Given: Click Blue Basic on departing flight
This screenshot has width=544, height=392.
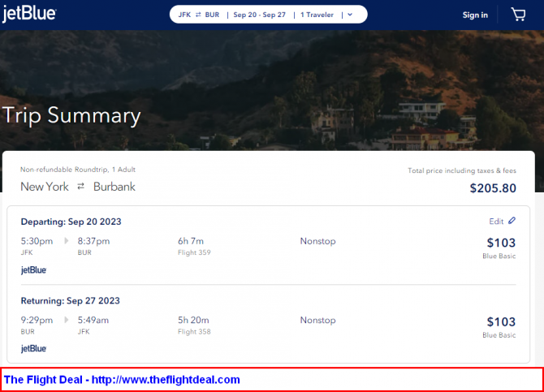Looking at the screenshot, I should [x=499, y=256].
